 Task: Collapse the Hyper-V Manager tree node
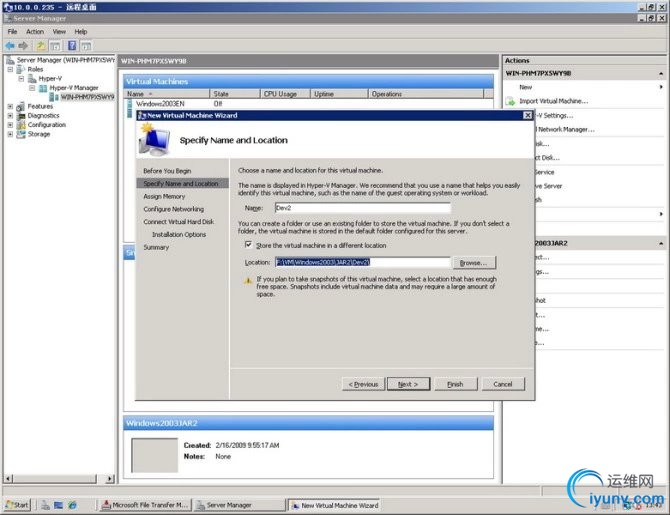tap(32, 88)
